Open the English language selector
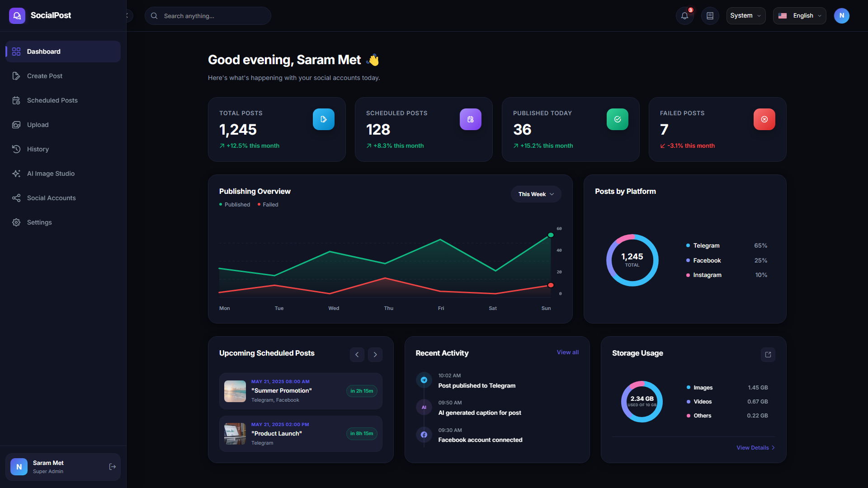 click(799, 16)
